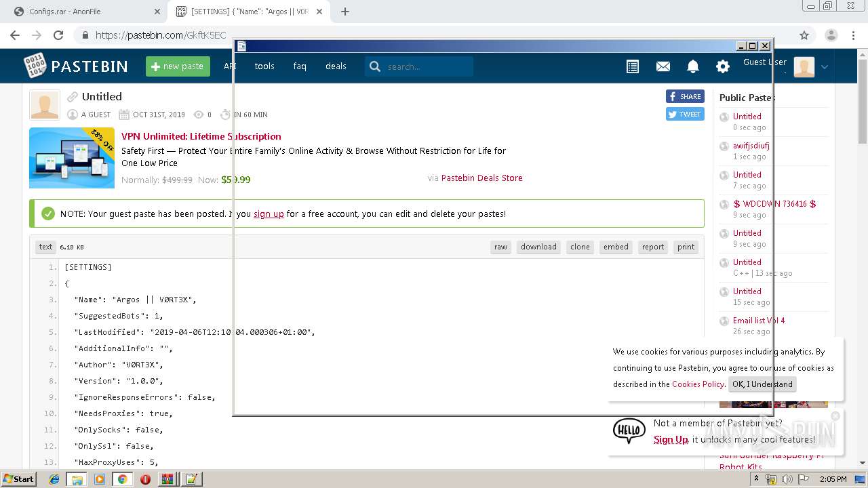Click the address bar URL

tap(161, 35)
